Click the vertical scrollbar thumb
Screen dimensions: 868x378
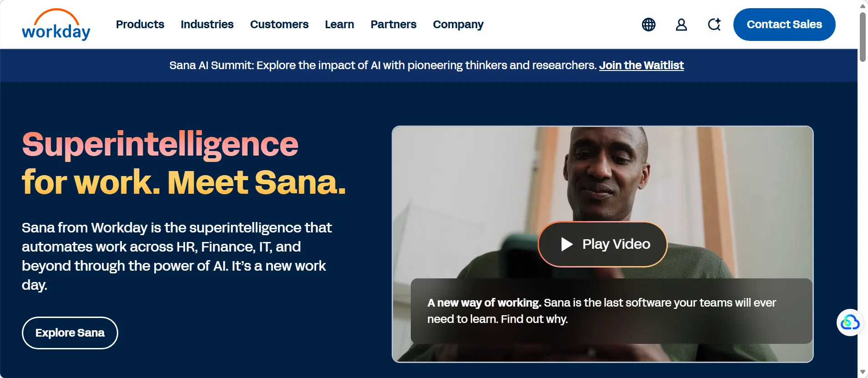[863, 36]
